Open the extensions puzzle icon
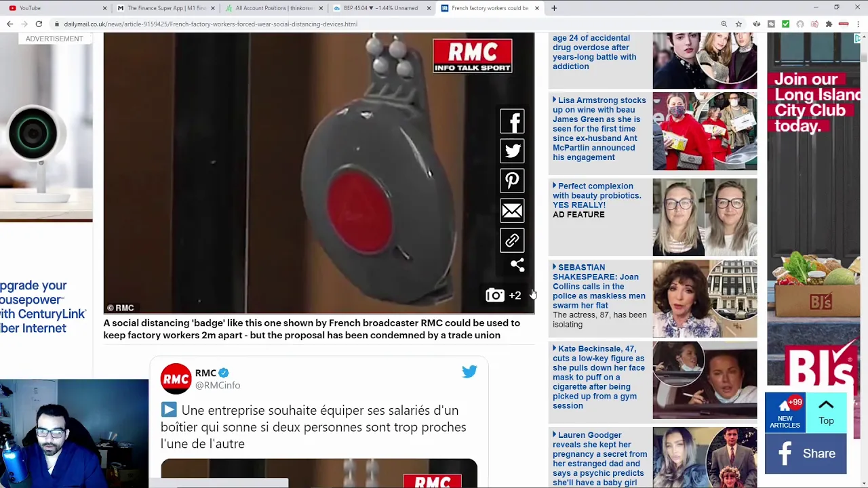This screenshot has width=868, height=488. click(x=829, y=24)
